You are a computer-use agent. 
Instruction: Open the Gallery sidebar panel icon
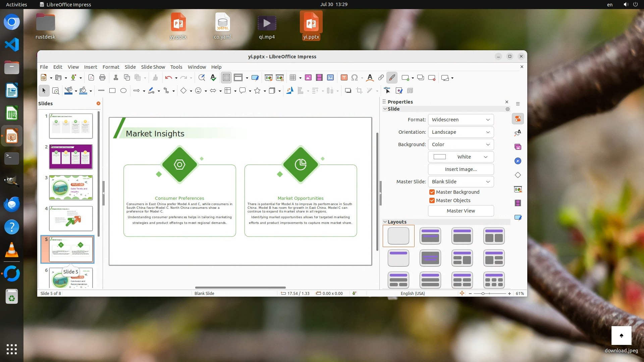[x=518, y=147]
